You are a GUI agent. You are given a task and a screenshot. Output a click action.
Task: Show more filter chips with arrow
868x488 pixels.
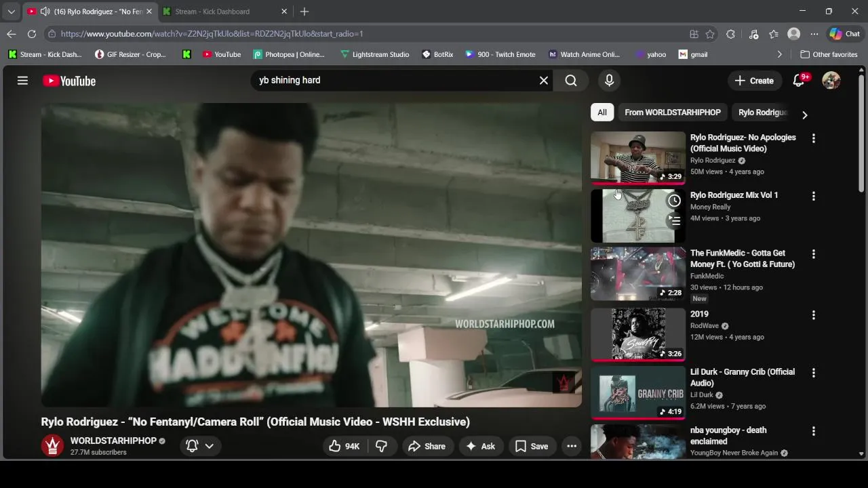point(804,115)
